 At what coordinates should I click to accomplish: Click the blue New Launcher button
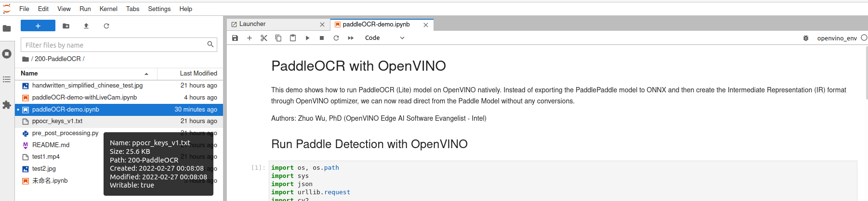tap(38, 26)
